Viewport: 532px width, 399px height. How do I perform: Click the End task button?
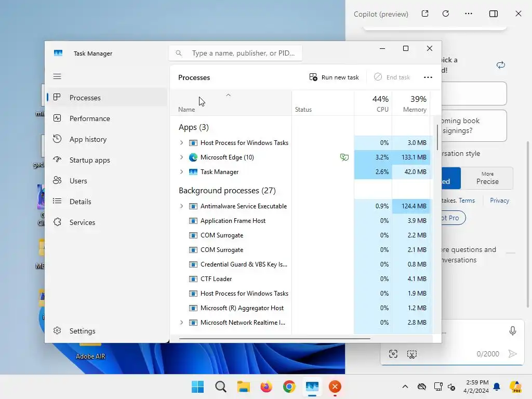[x=392, y=77]
